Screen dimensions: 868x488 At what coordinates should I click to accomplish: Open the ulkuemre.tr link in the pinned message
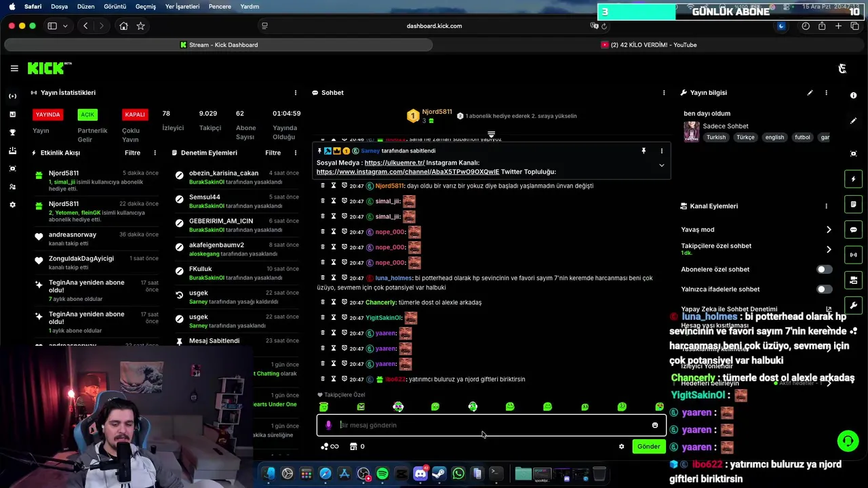point(394,163)
